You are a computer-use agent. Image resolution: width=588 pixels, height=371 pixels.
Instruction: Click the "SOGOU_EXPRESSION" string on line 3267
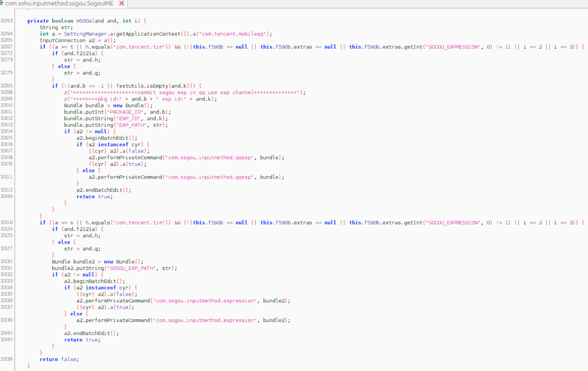[454, 47]
